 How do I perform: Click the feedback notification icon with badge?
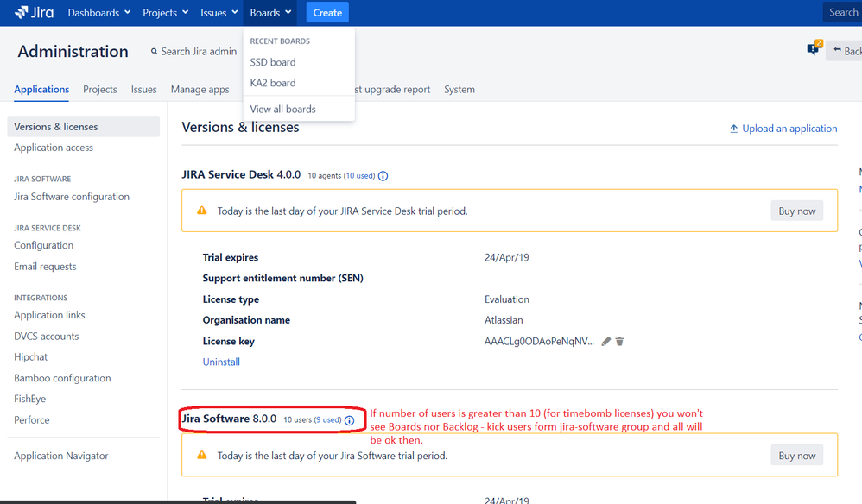(814, 48)
